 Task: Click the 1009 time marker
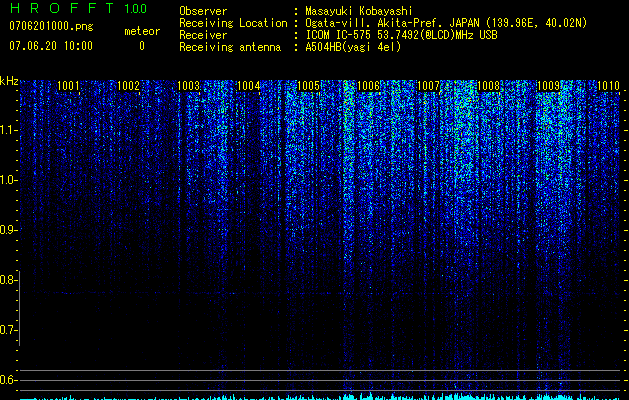tap(548, 85)
